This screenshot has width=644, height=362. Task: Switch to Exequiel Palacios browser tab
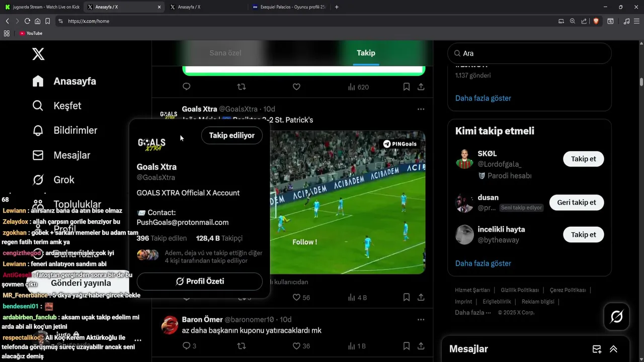(x=289, y=7)
